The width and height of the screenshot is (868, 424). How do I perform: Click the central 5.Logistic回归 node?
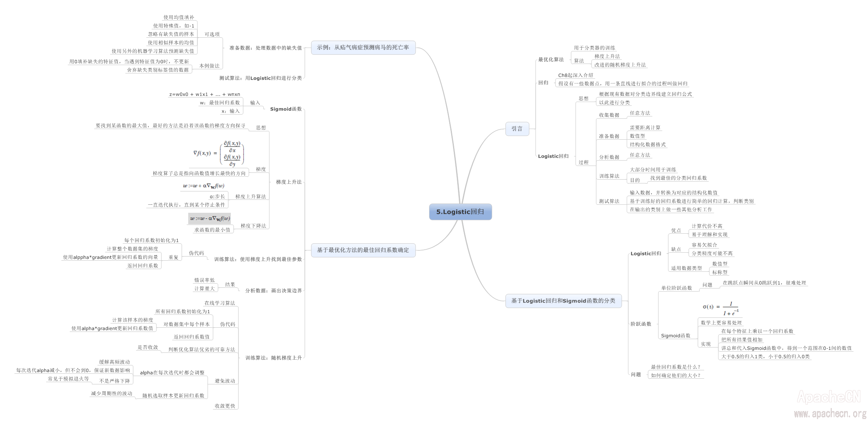pos(460,212)
